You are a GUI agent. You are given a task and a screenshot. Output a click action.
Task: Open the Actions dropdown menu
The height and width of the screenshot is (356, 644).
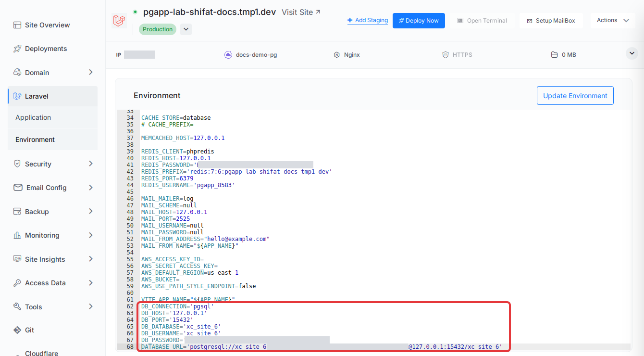pos(613,20)
